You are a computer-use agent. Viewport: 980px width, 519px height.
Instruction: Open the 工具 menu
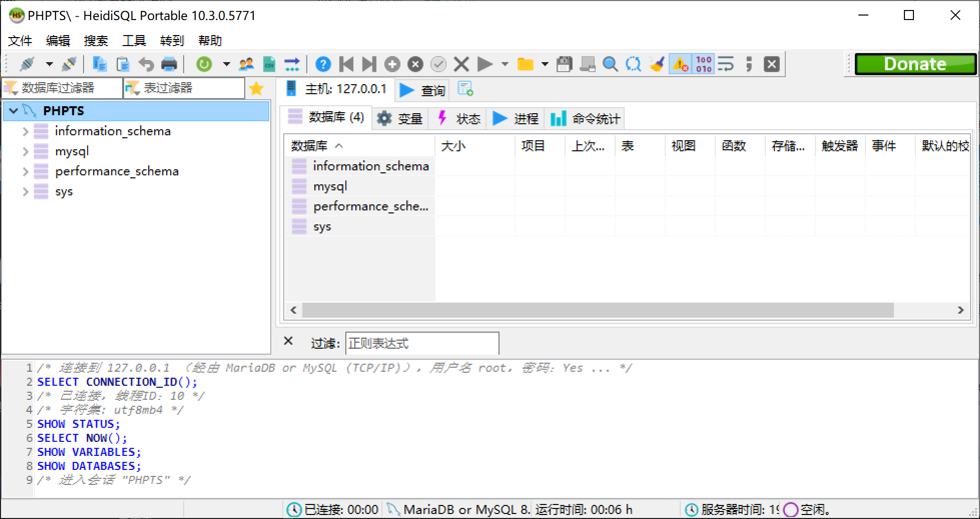coord(134,41)
